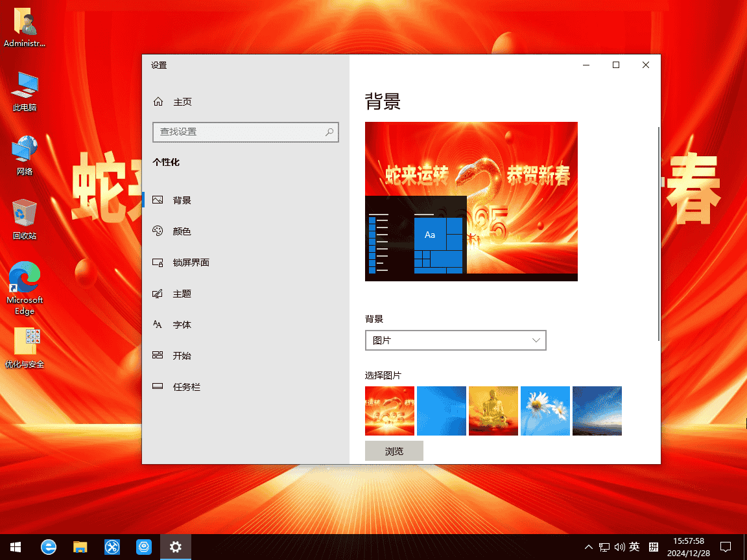Select the 优化与安全 desktop folder
This screenshot has height=560, width=747.
point(24,348)
